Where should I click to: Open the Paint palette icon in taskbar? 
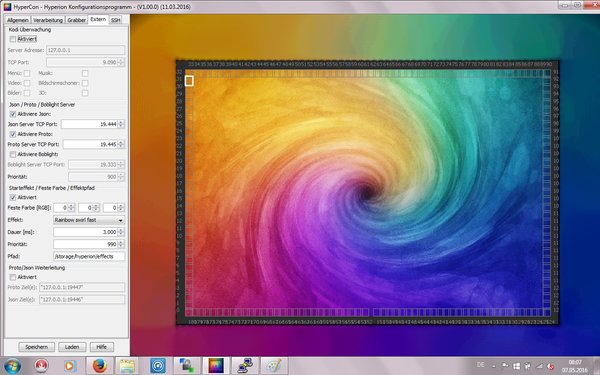(x=274, y=366)
